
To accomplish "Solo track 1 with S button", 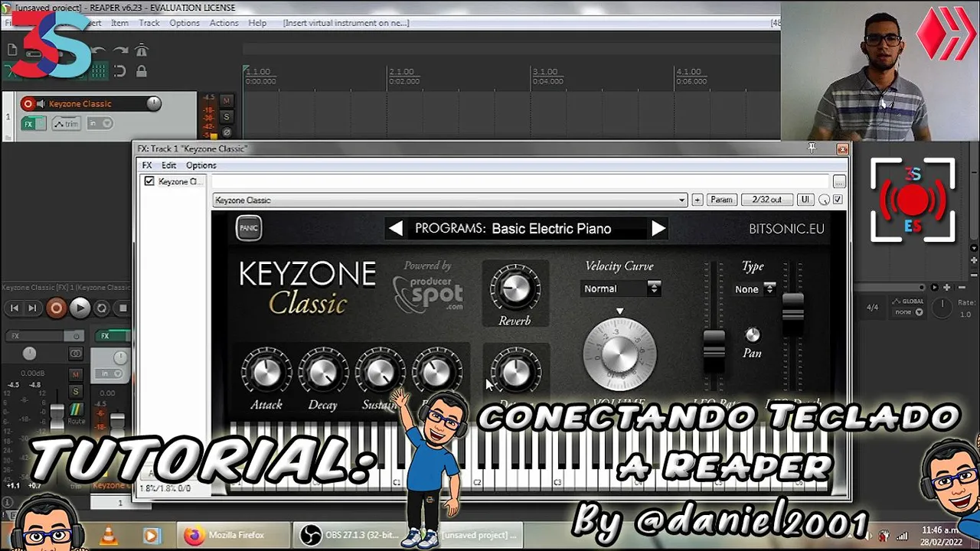I will coord(226,116).
